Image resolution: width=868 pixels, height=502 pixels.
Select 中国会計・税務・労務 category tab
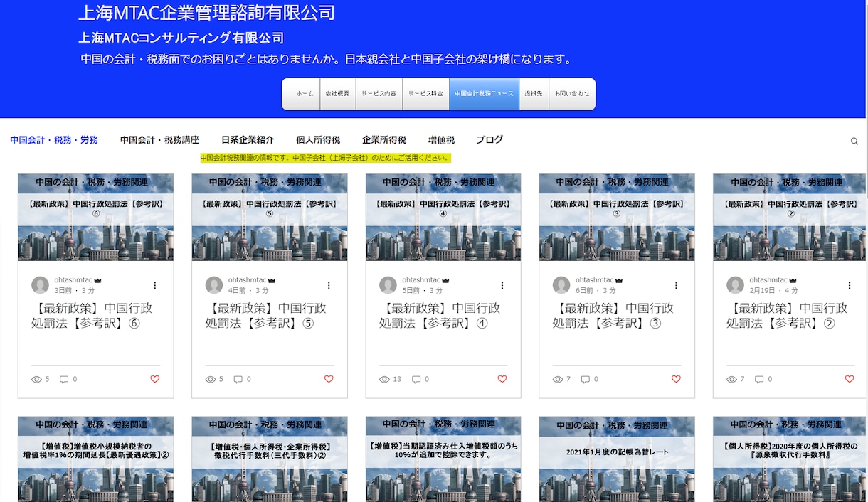pyautogui.click(x=54, y=140)
